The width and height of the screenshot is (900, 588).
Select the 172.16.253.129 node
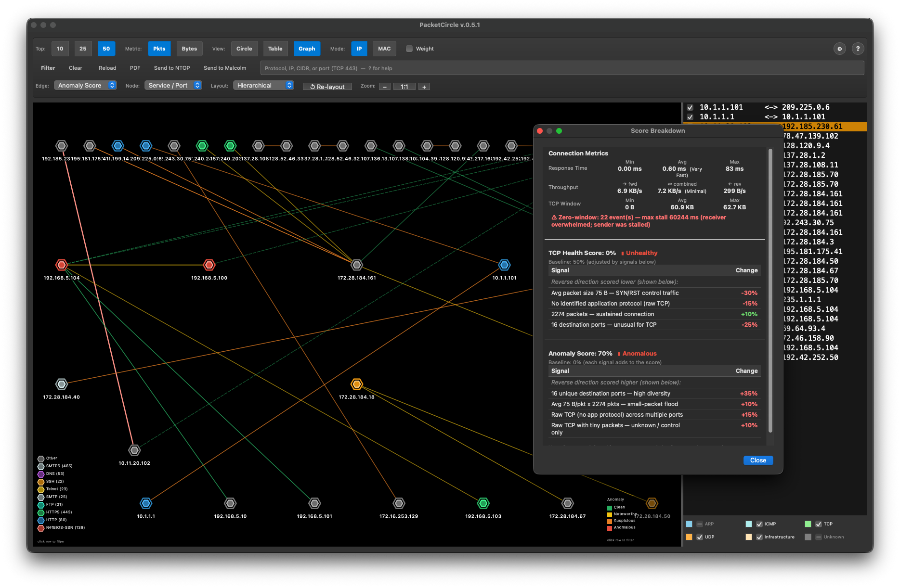pos(399,503)
